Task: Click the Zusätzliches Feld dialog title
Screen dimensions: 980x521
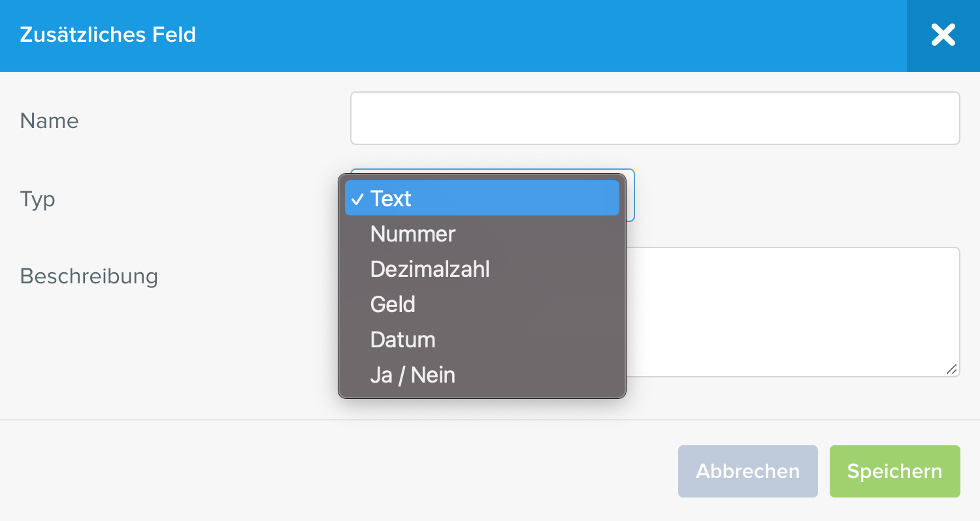Action: (108, 35)
